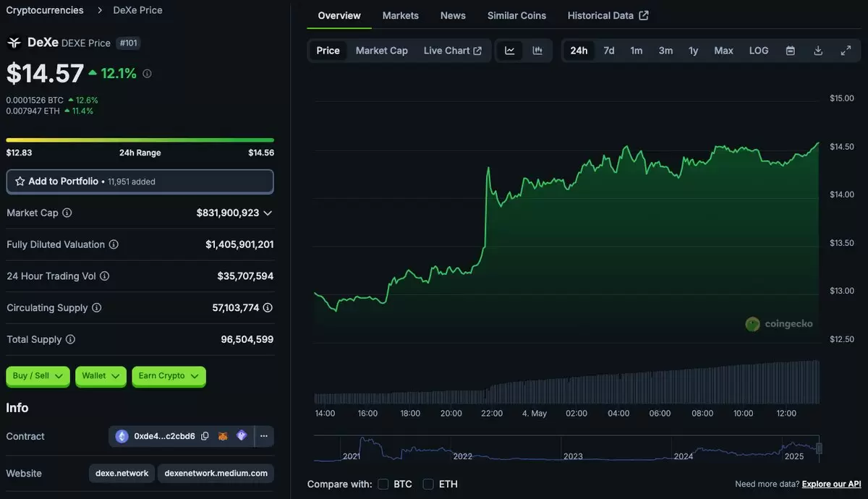The image size is (868, 499).
Task: Enable BTC comparison checkbox
Action: pos(383,484)
